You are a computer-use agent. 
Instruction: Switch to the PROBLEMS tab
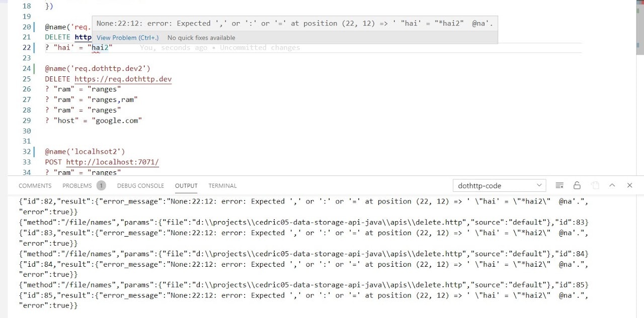click(77, 186)
